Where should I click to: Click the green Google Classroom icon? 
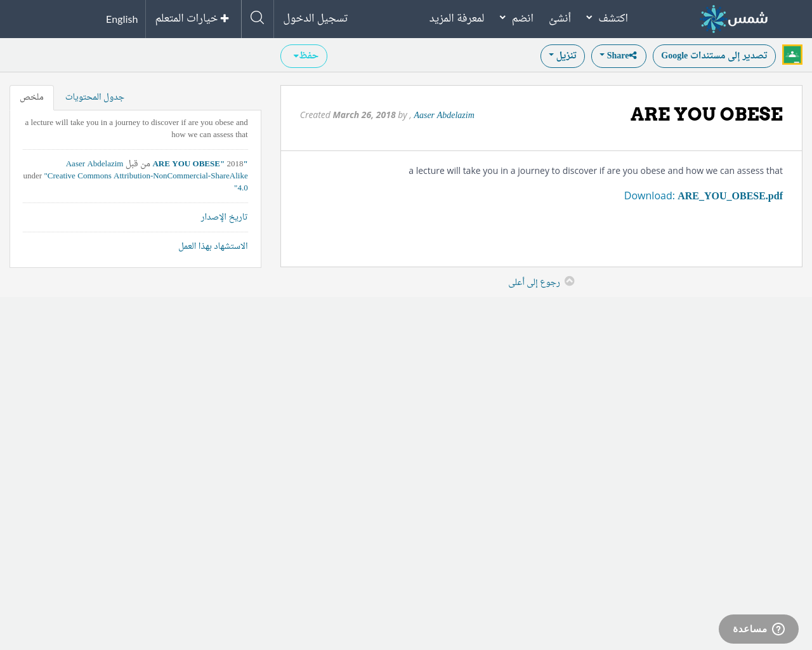[792, 55]
